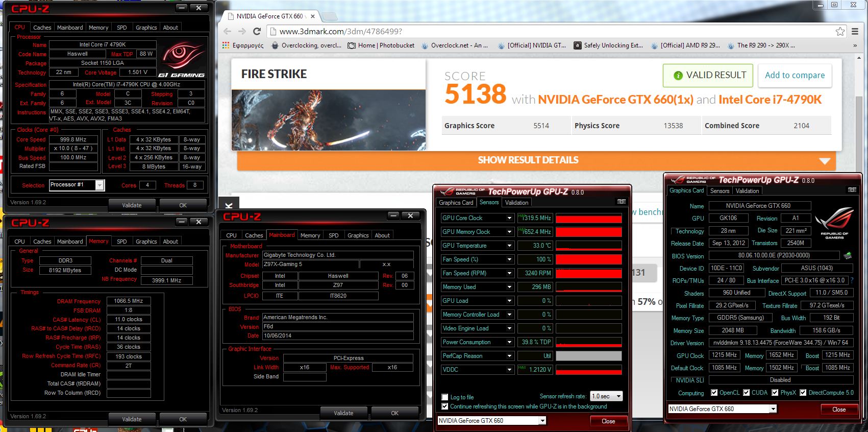Open GPU selector in GPU-Z Graphics Card window
The image size is (868, 432).
723,409
